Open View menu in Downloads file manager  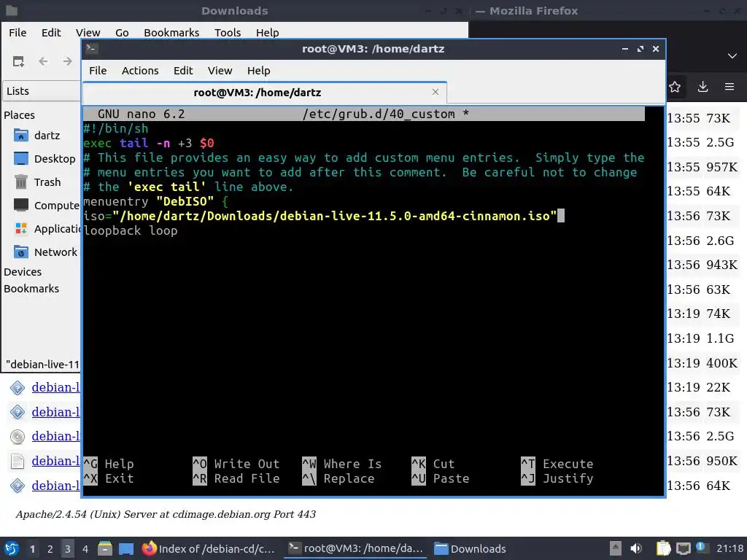tap(88, 32)
